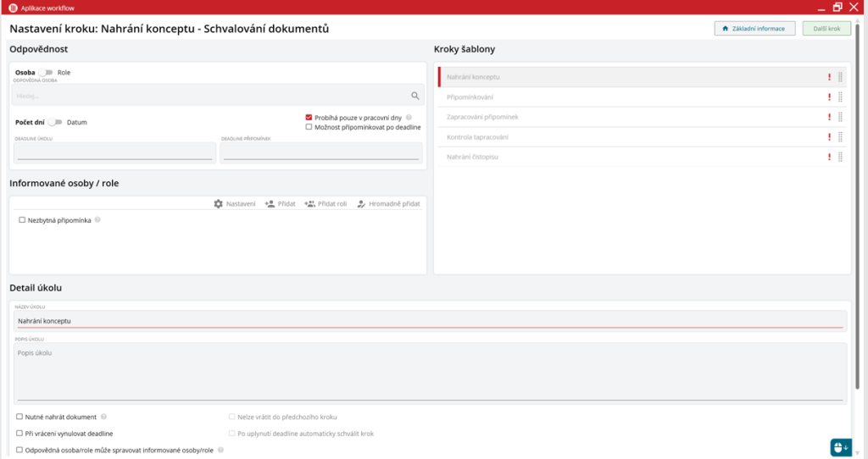Click help icon next to Nezbytná připomínka
Viewport: 868px width, 459px height.
point(98,220)
